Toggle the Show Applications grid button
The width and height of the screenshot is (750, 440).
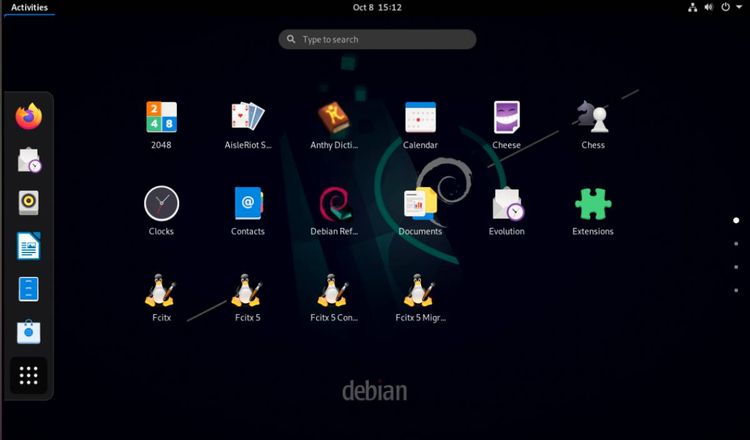tap(29, 375)
